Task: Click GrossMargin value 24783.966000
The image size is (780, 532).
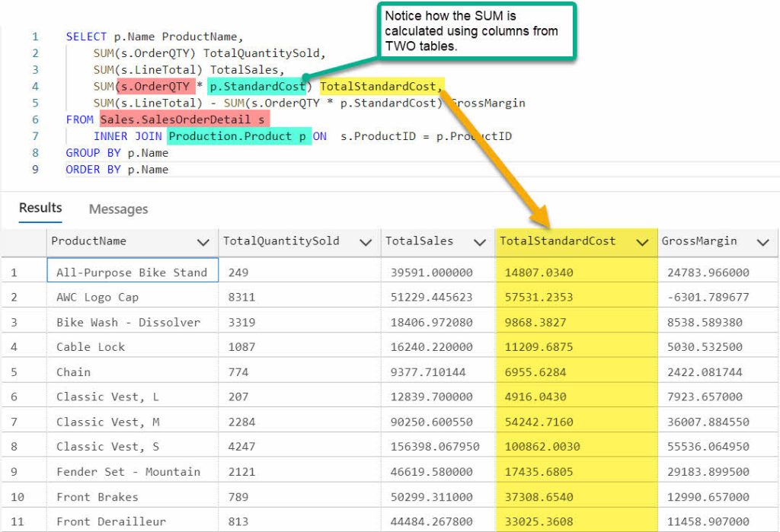Action: (708, 272)
